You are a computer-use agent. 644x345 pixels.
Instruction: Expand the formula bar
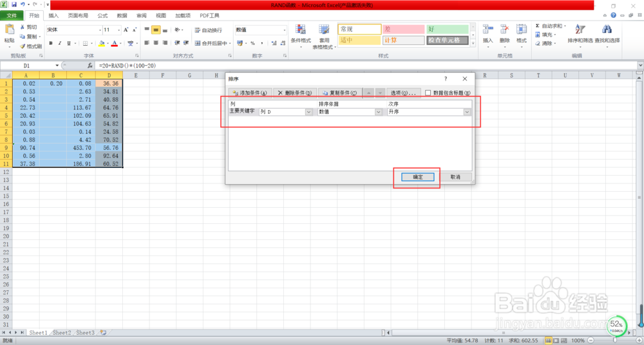(640, 65)
